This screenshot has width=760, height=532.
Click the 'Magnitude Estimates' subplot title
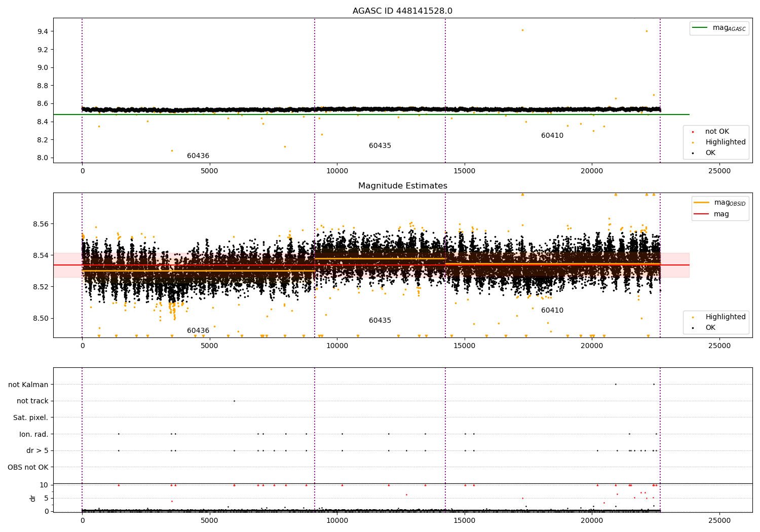(x=402, y=186)
